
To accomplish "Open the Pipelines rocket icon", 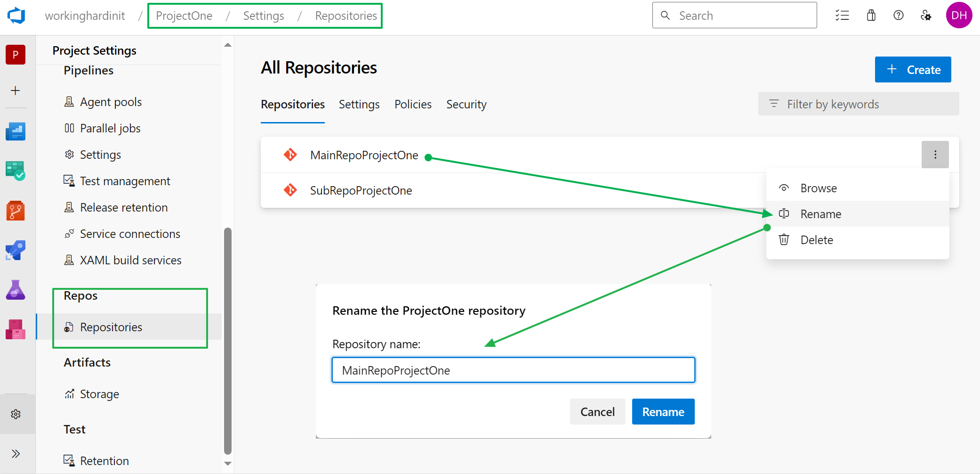I will click(x=16, y=250).
